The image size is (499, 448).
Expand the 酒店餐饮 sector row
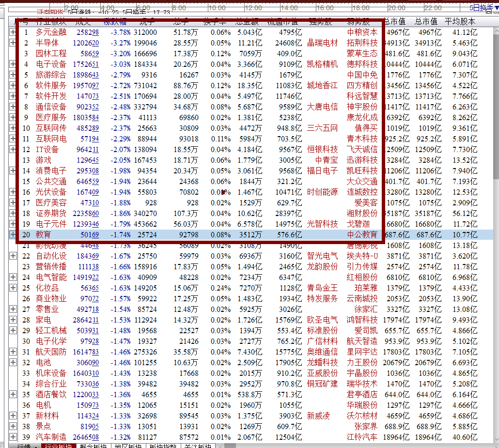tap(13, 394)
